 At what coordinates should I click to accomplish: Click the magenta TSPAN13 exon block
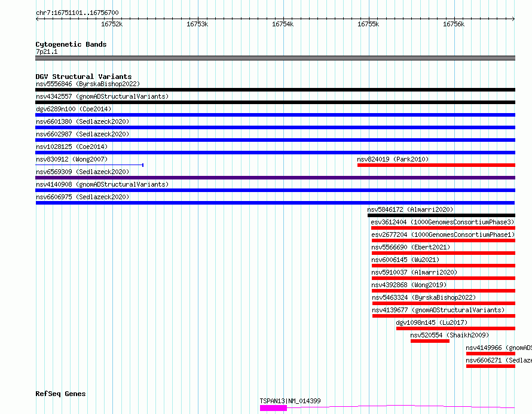pos(273,408)
